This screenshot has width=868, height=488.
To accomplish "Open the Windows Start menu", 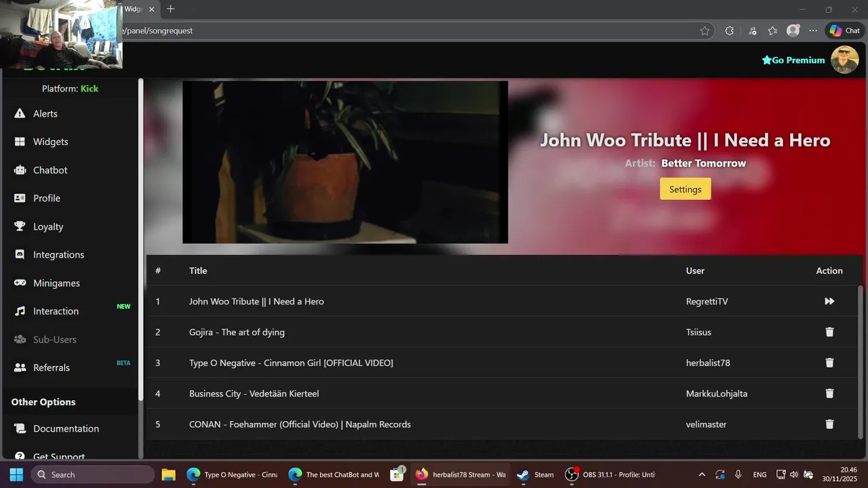I will (x=16, y=474).
